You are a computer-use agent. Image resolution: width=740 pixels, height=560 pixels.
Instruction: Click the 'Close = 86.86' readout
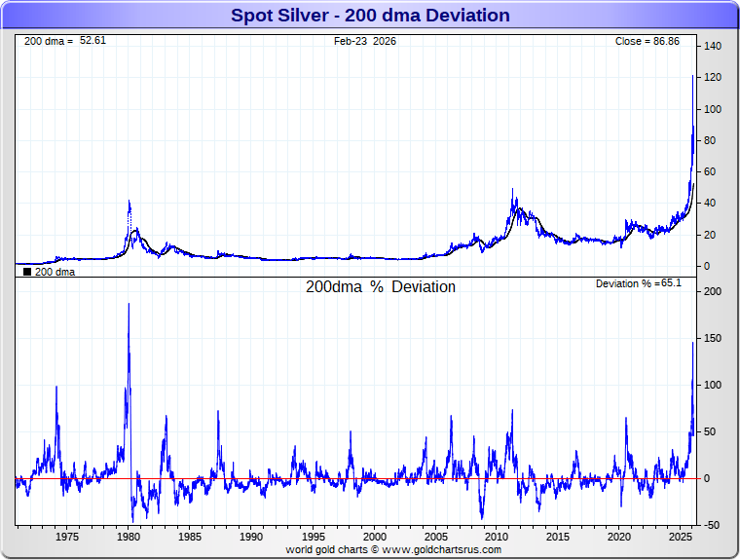coord(647,41)
